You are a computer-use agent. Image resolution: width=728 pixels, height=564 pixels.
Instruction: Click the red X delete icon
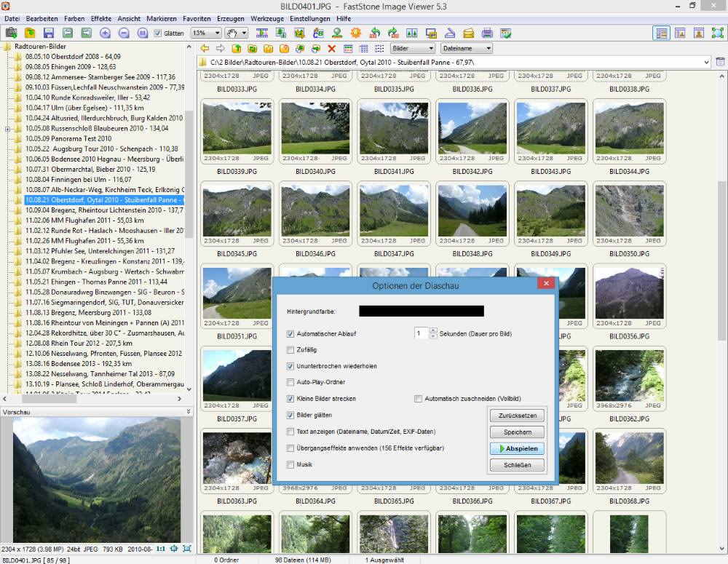[332, 49]
